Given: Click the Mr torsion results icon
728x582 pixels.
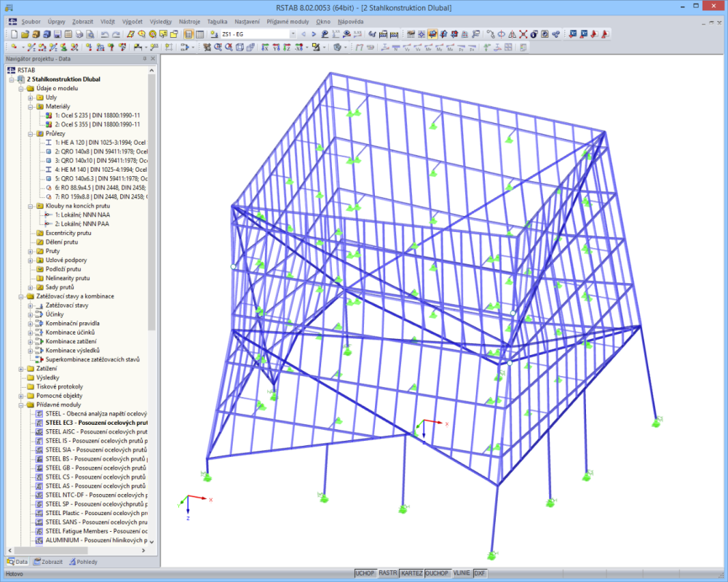Looking at the screenshot, I should pyautogui.click(x=429, y=47).
